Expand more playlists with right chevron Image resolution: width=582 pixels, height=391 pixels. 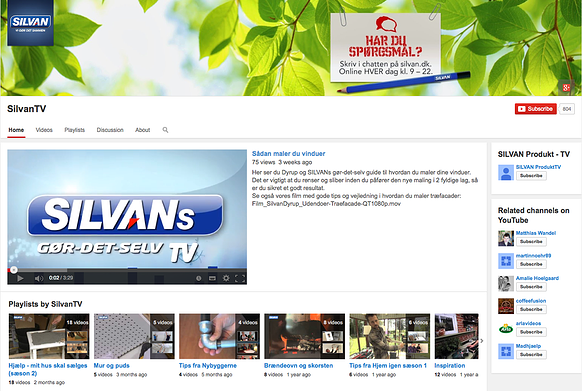click(x=482, y=341)
